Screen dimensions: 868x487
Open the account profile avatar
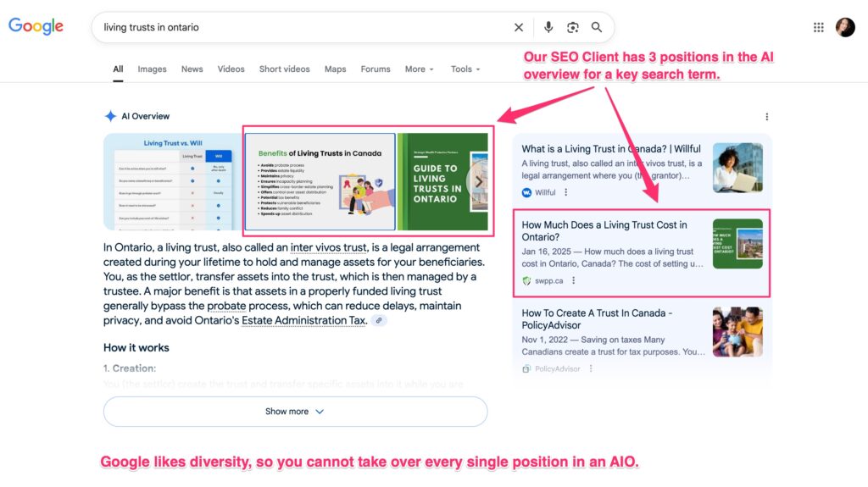(x=845, y=27)
